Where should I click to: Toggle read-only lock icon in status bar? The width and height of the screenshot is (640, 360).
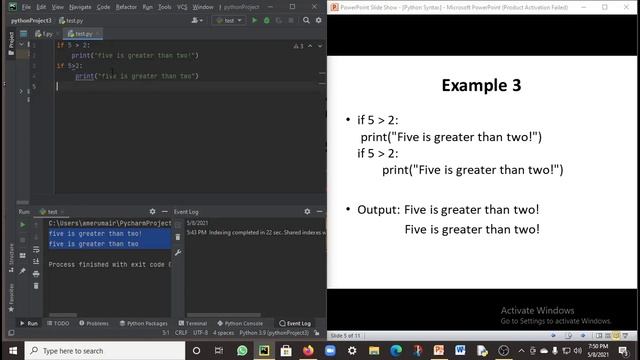(x=317, y=333)
